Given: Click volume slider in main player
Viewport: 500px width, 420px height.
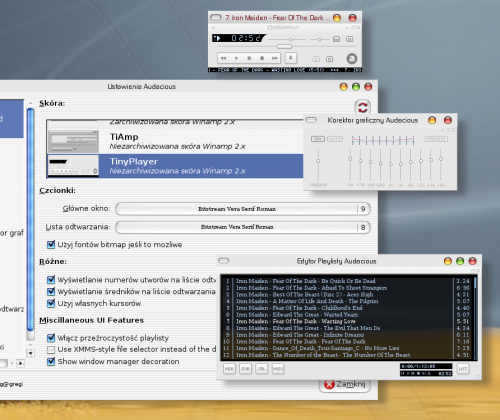Looking at the screenshot, I should pyautogui.click(x=287, y=40).
